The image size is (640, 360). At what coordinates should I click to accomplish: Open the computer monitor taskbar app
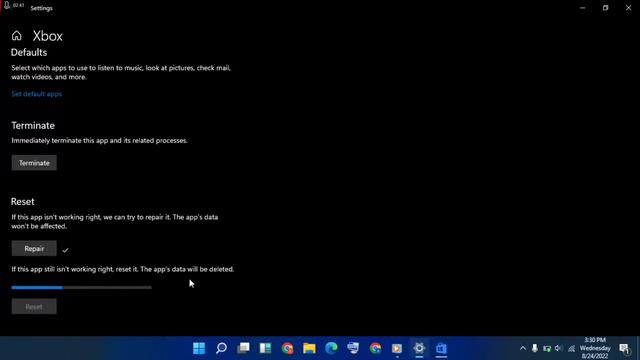click(x=353, y=348)
